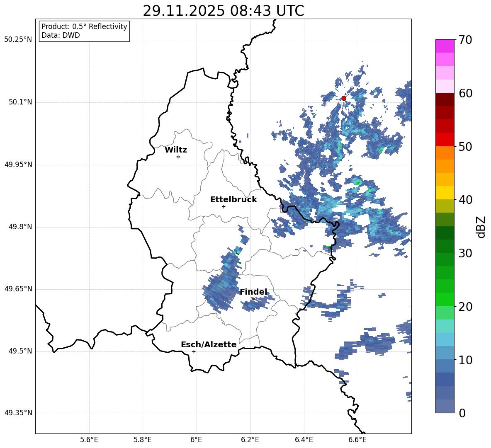
Task: Click the 6.6°E longitude label
Action: pyautogui.click(x=357, y=440)
